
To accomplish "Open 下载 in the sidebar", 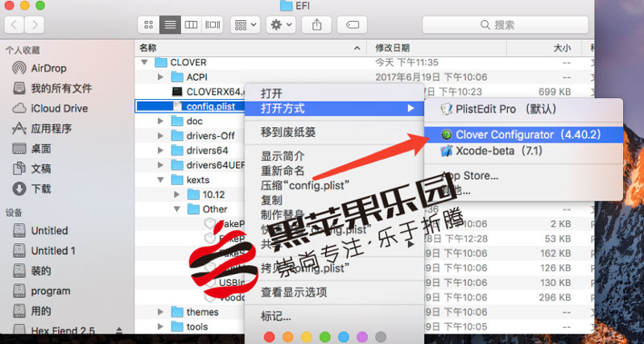I will [31, 189].
